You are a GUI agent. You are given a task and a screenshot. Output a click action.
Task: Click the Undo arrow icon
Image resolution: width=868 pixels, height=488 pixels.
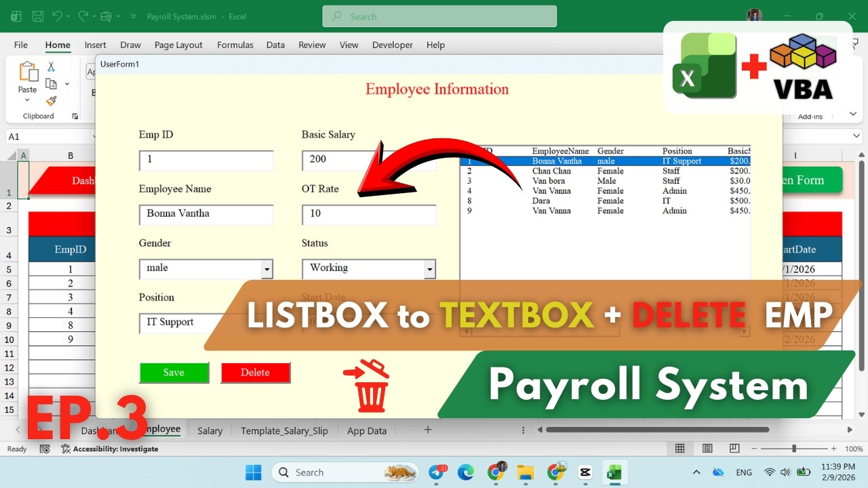click(58, 16)
